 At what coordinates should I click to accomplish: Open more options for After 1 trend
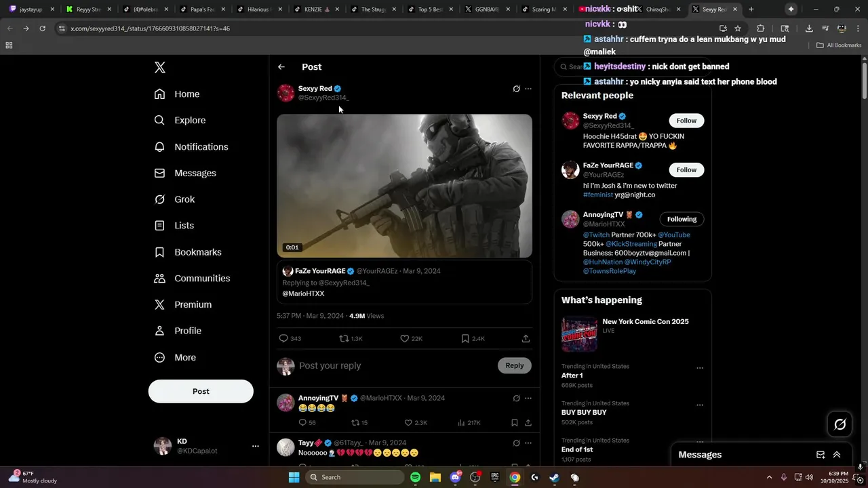(700, 368)
